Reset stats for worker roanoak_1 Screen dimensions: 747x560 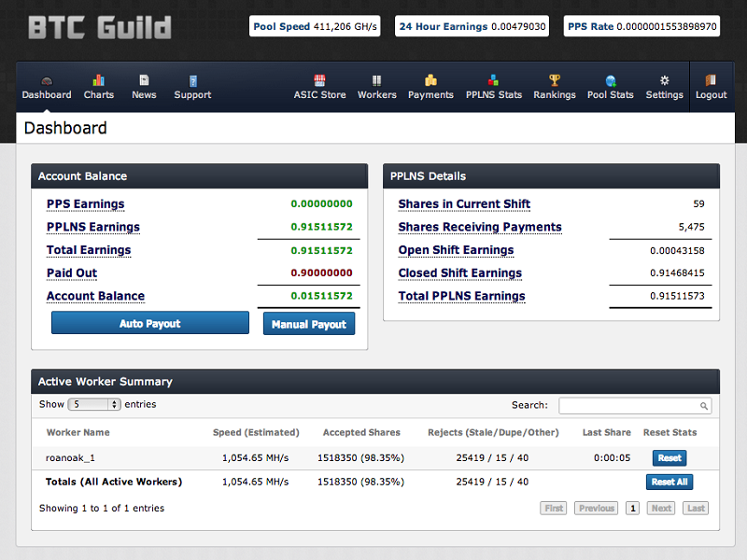669,458
